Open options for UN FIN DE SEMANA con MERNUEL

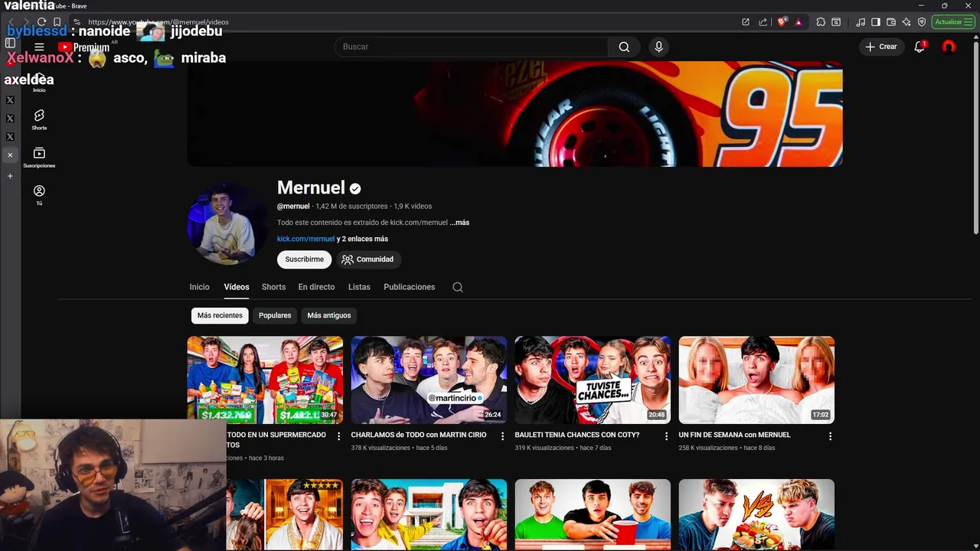(x=830, y=436)
